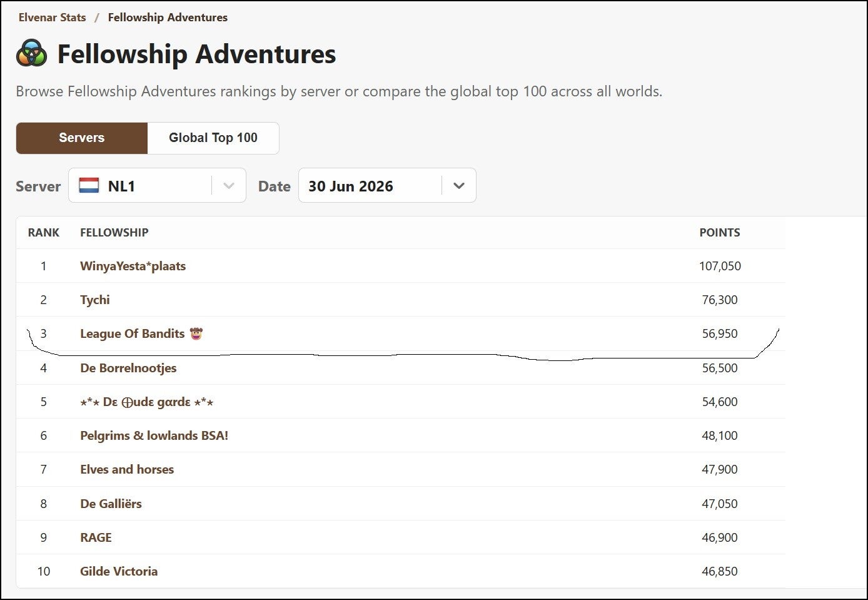Viewport: 868px width, 600px height.
Task: Open the League Of Bandits fellowship
Action: 132,333
